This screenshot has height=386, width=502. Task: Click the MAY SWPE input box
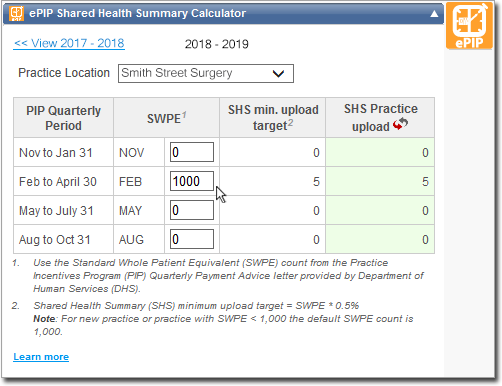[x=192, y=210]
